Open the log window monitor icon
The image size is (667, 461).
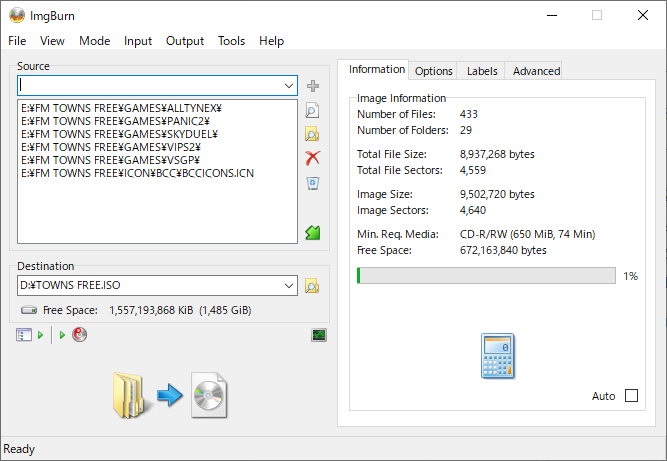tap(319, 335)
